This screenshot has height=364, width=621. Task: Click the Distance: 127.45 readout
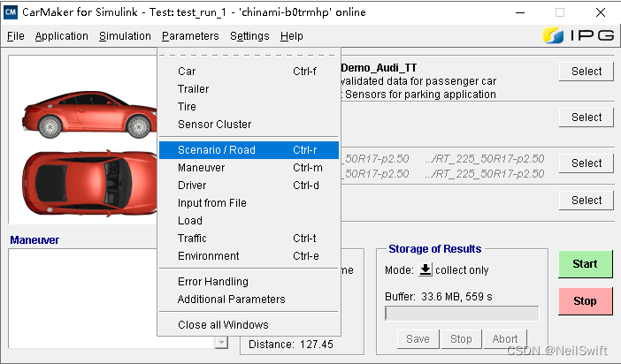tap(291, 345)
